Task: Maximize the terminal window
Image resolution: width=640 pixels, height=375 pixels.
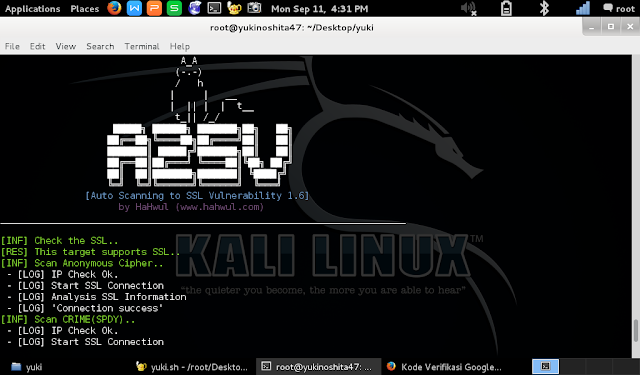Action: coord(611,27)
